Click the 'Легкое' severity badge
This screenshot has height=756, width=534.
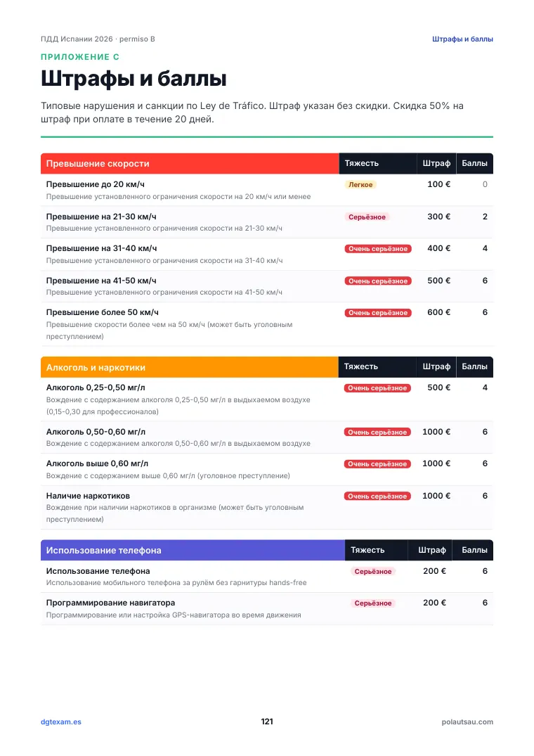(x=360, y=185)
